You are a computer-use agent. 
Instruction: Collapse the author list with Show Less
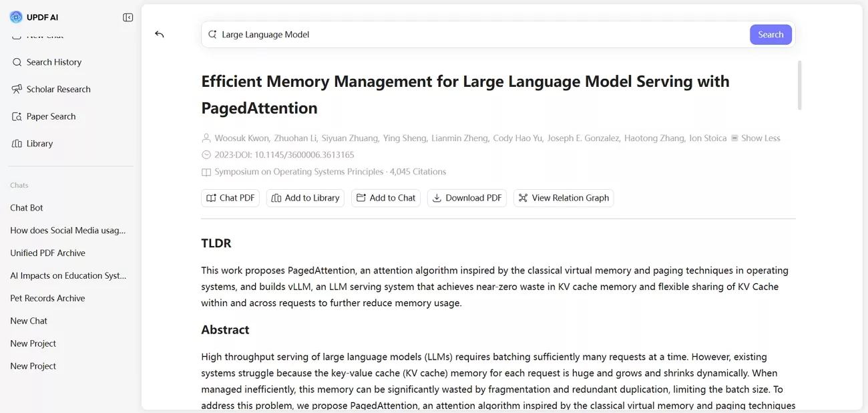click(755, 138)
